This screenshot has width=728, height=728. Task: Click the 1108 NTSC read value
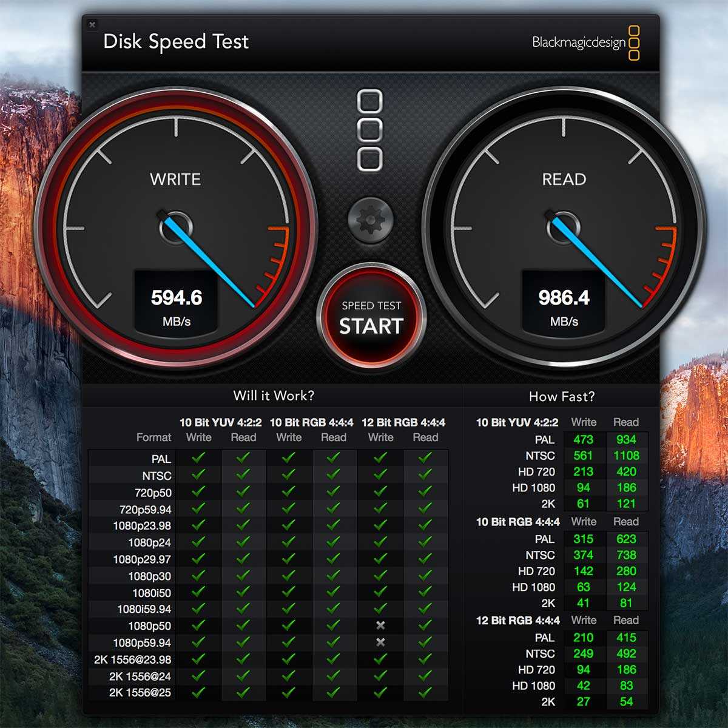click(x=626, y=456)
